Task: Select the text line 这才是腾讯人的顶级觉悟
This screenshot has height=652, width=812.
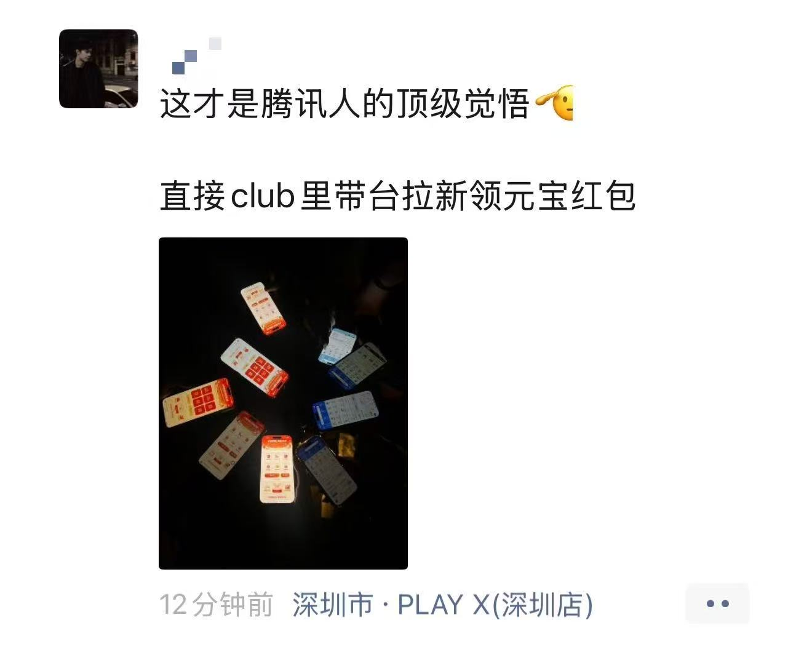Action: coord(344,103)
